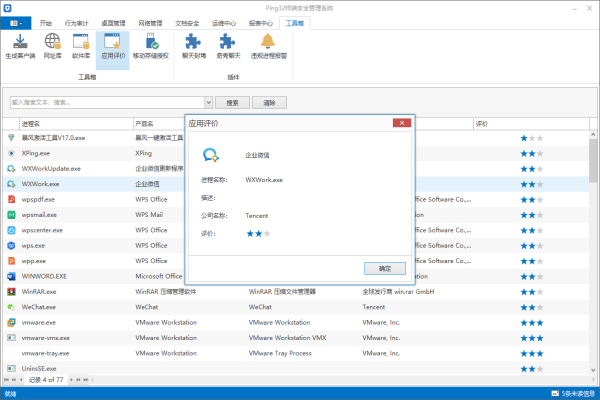Open the 网址库 globe icon
The width and height of the screenshot is (600, 400).
(x=52, y=41)
